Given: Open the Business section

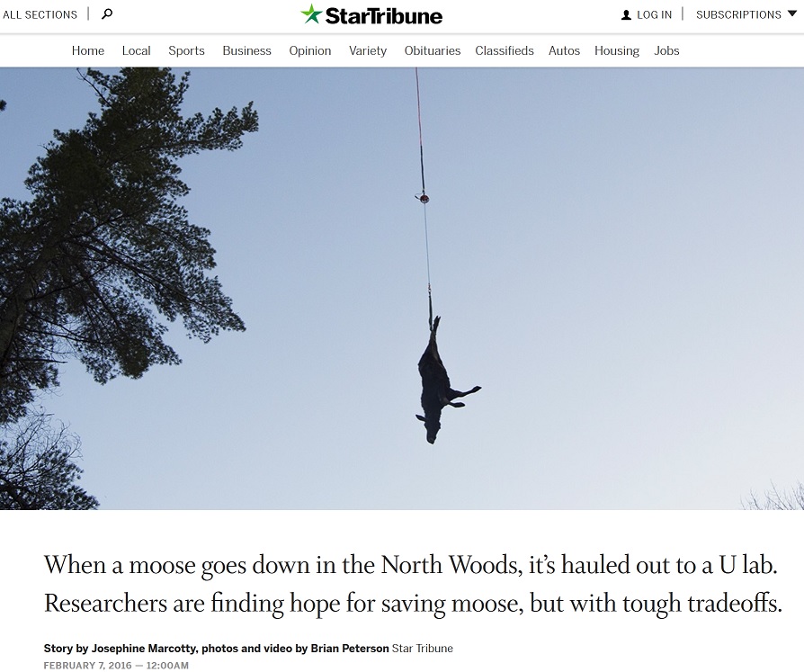Looking at the screenshot, I should [x=246, y=50].
